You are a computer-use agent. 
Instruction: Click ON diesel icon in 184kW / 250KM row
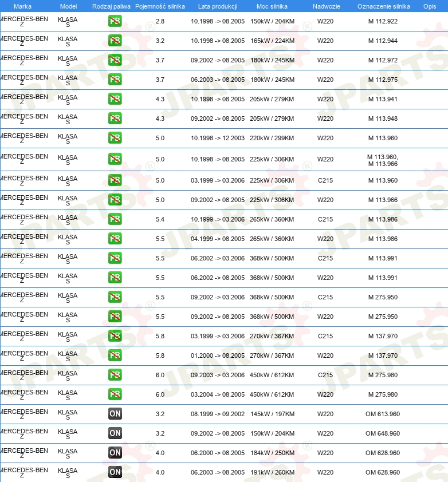tap(115, 452)
